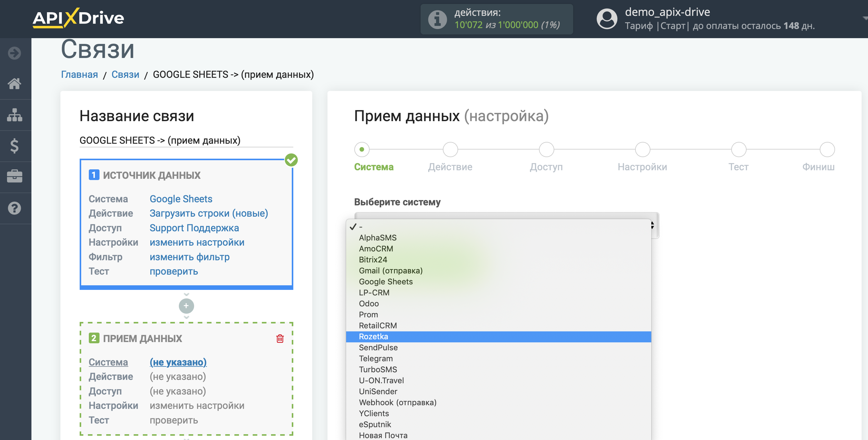Click the Настройки step circle
The height and width of the screenshot is (440, 868).
tap(642, 149)
